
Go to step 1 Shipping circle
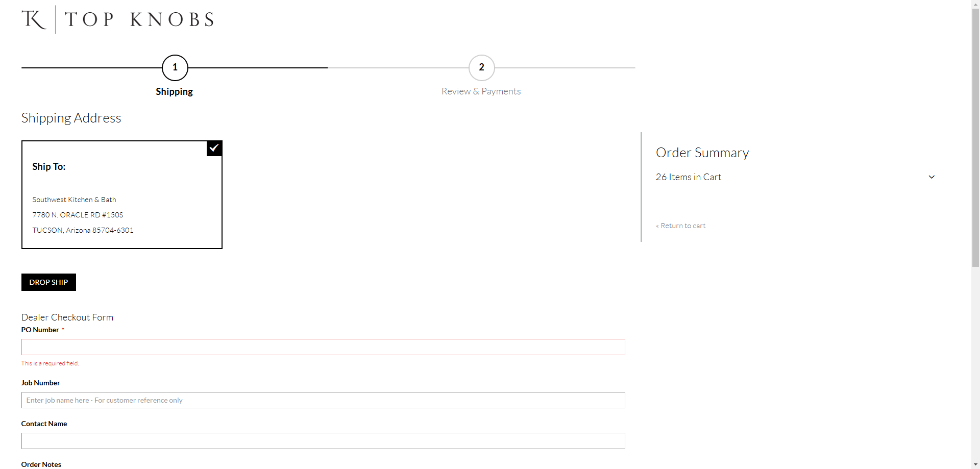[175, 67]
